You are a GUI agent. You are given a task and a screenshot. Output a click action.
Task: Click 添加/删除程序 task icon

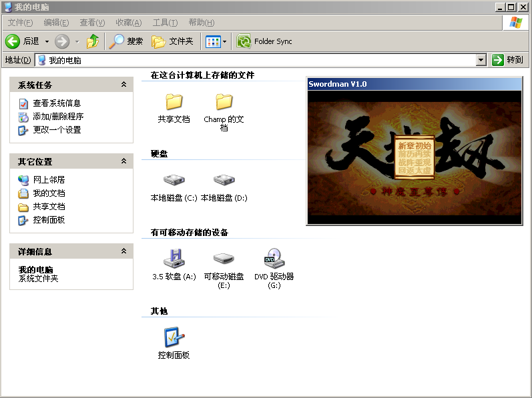23,117
